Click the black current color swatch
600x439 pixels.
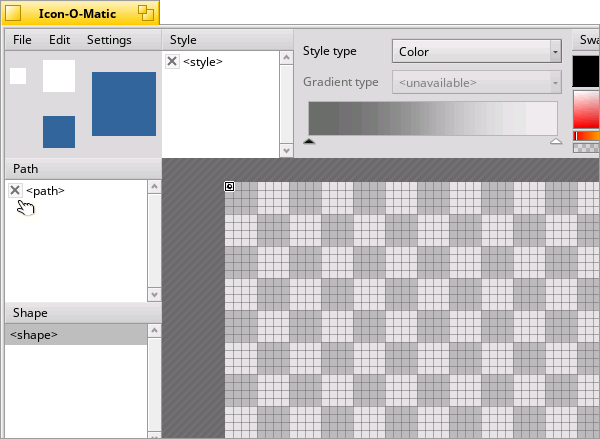coord(586,70)
